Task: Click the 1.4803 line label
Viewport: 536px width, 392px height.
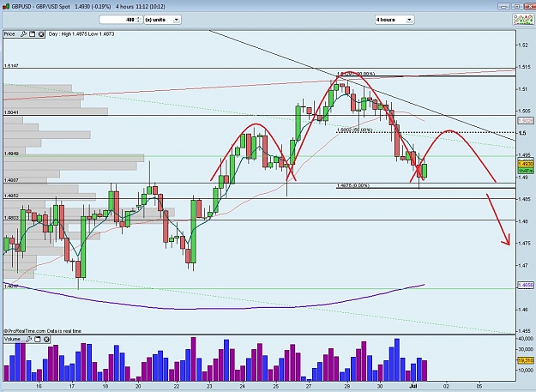Action: 11,217
